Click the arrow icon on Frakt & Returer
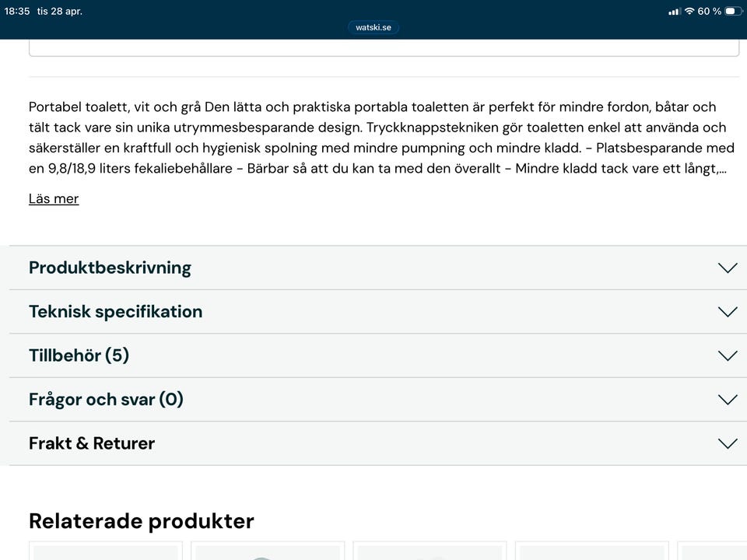This screenshot has height=560, width=747. coord(728,443)
